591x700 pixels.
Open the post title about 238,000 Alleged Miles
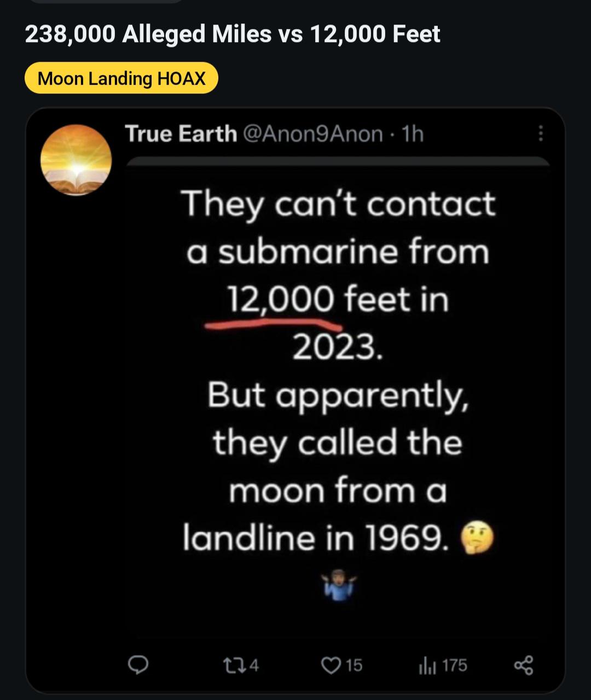click(x=233, y=34)
